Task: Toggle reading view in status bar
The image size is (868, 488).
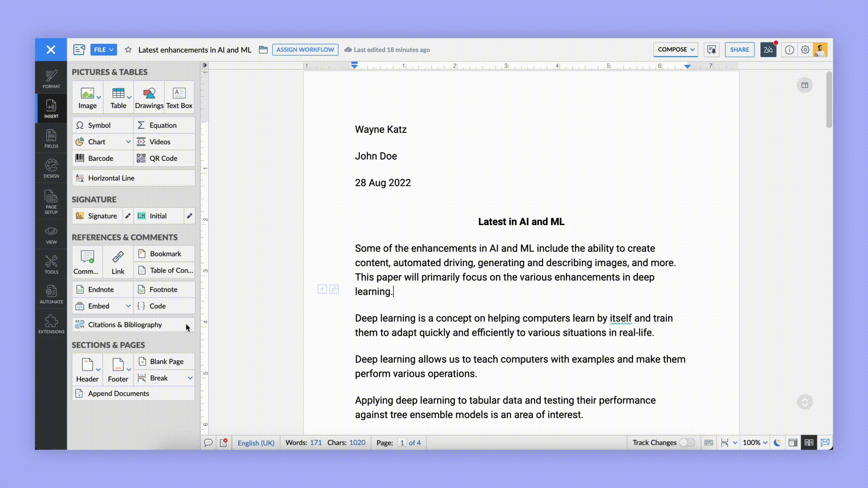Action: click(x=809, y=442)
